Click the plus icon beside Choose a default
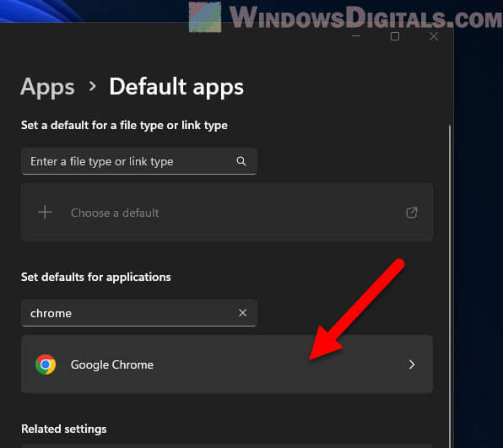Viewport: 503px width, 448px height. click(x=45, y=213)
